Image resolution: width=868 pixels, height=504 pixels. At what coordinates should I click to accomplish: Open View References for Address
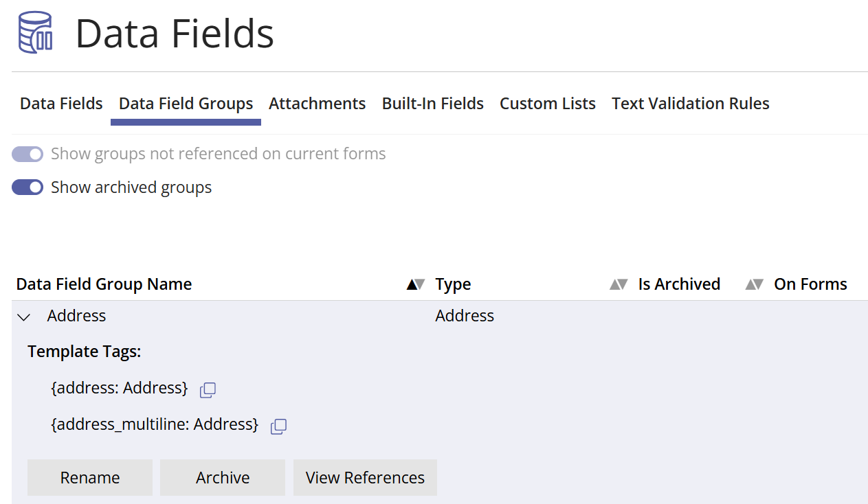point(365,477)
